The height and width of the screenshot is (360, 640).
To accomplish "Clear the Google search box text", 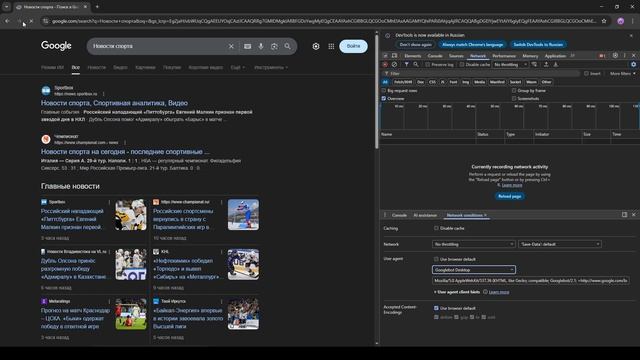I will (231, 46).
